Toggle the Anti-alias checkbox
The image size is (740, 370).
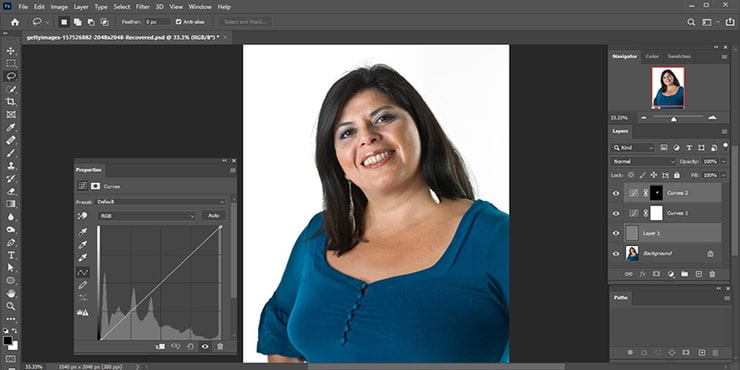point(179,22)
